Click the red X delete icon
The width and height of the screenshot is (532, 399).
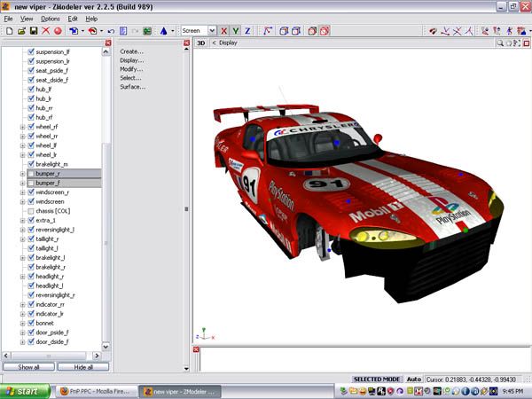tap(45, 31)
